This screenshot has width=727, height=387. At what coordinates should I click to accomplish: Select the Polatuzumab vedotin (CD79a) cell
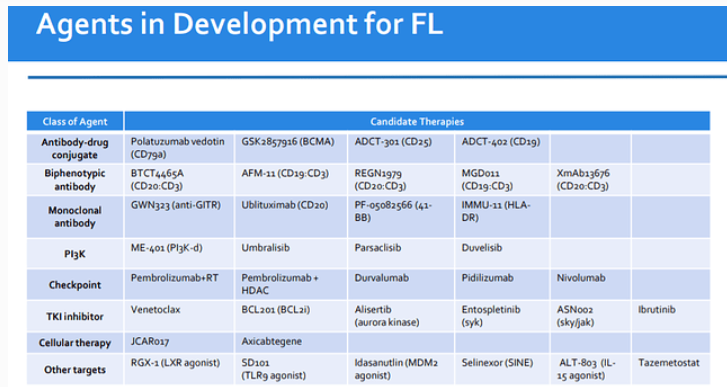coord(179,148)
